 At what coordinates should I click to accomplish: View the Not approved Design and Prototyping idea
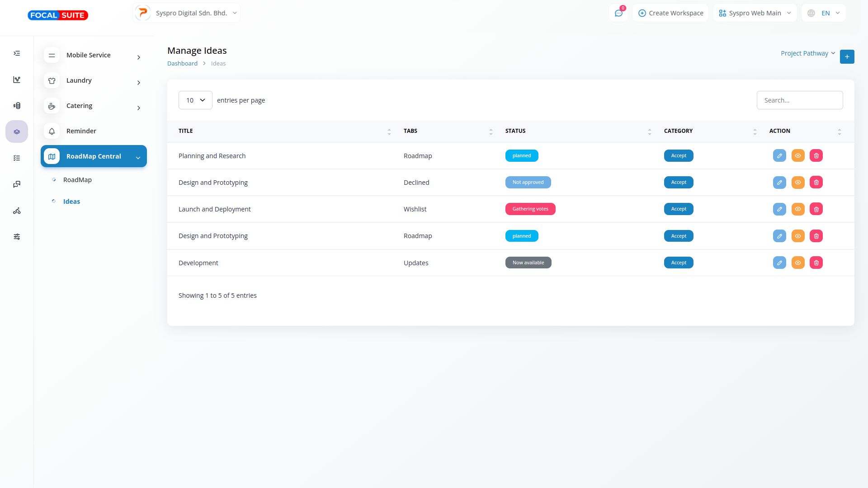[x=798, y=183]
